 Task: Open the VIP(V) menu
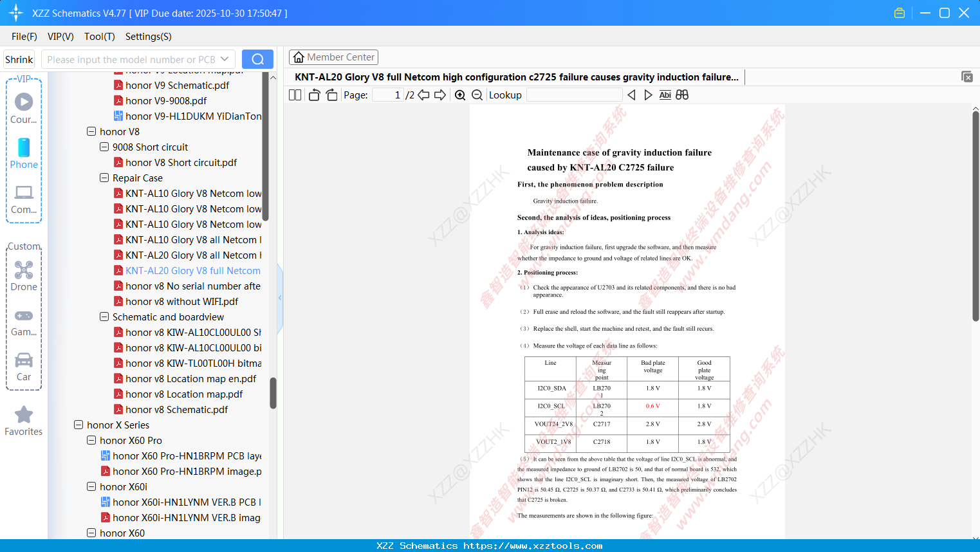point(60,36)
